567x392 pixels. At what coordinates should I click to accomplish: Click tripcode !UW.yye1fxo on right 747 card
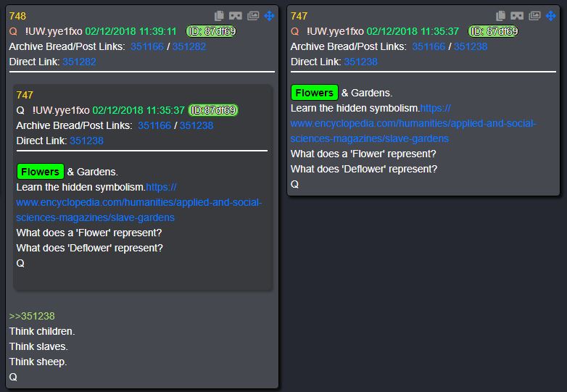tap(335, 31)
